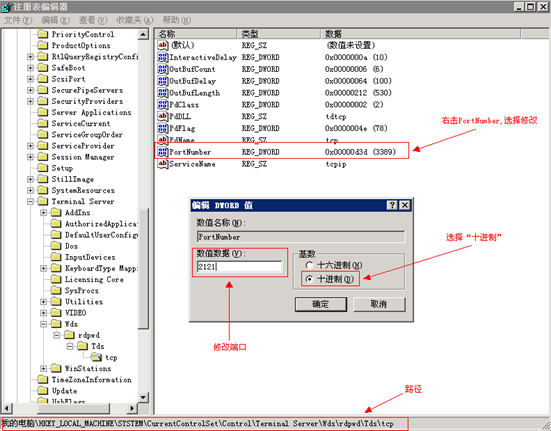Select the decimal (十进制) radio button
The height and width of the screenshot is (431, 551).
[309, 279]
